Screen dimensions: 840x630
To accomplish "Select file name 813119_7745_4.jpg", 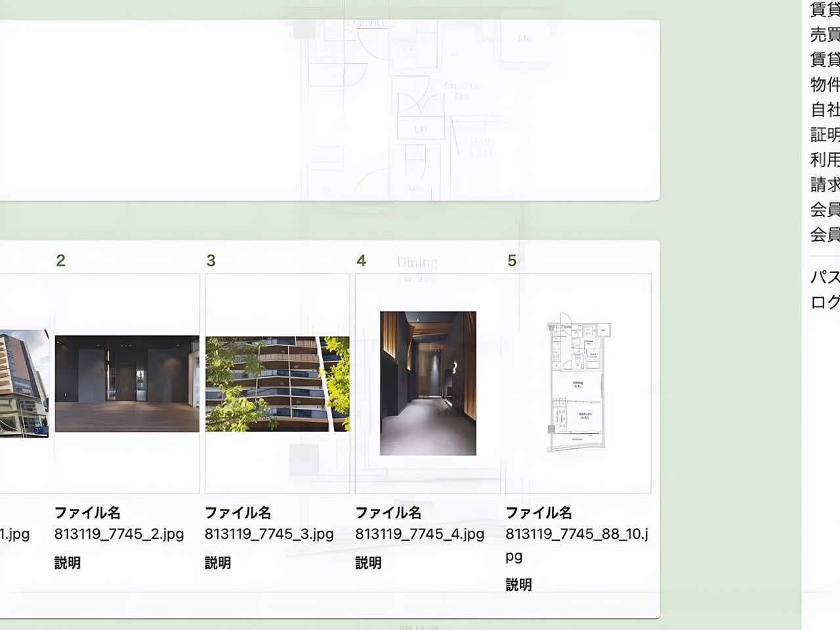I will 420,534.
